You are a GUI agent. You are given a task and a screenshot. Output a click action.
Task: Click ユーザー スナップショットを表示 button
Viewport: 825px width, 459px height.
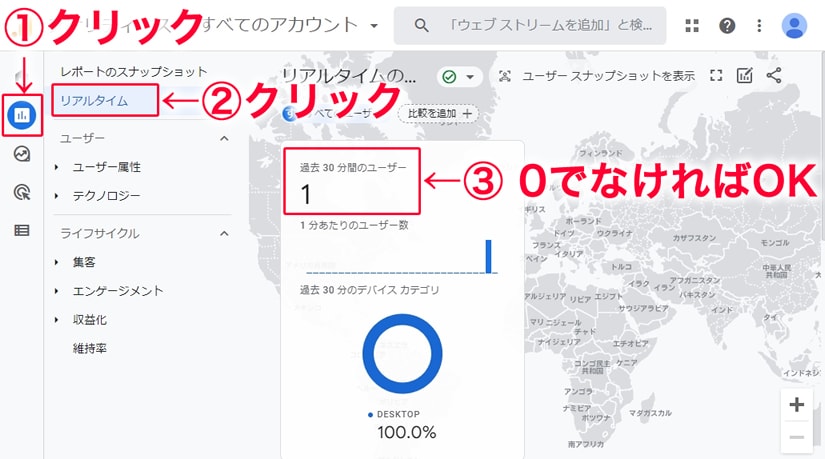pos(596,76)
